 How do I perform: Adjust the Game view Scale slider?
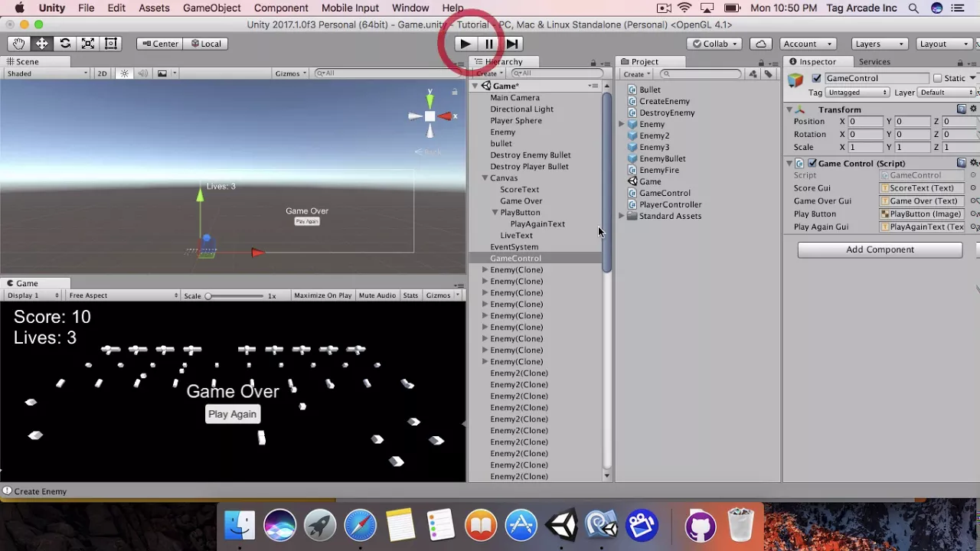pyautogui.click(x=234, y=295)
